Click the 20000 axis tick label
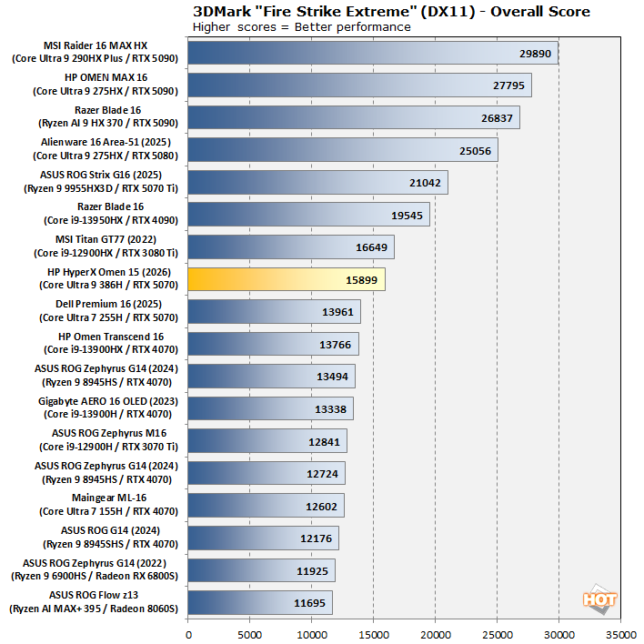Image resolution: width=644 pixels, height=644 pixels. [436, 635]
